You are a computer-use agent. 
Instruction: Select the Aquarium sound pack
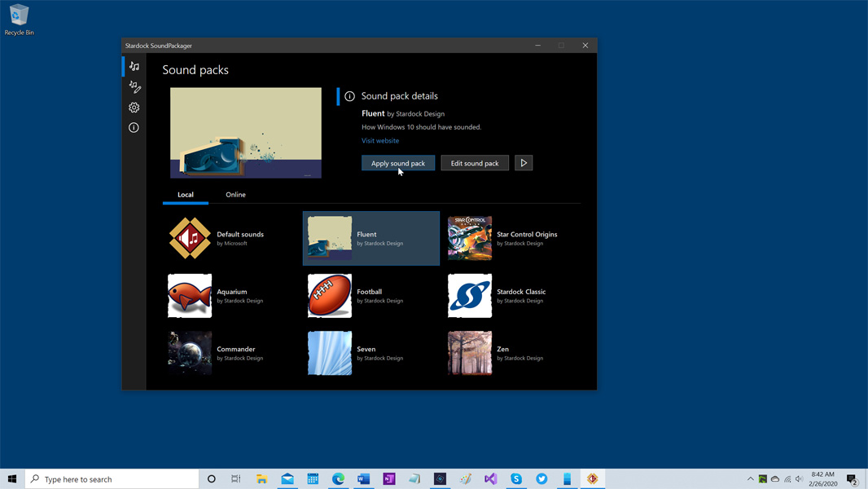[218, 296]
